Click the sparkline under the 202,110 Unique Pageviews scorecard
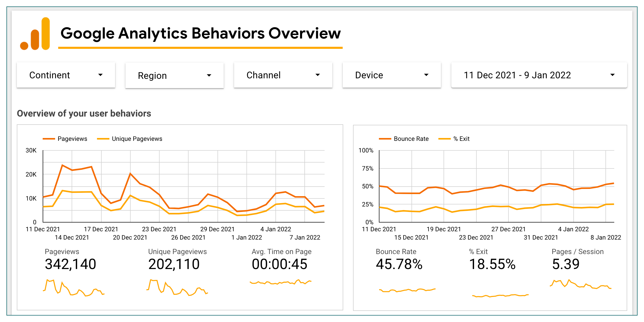The height and width of the screenshot is (322, 644). click(177, 288)
